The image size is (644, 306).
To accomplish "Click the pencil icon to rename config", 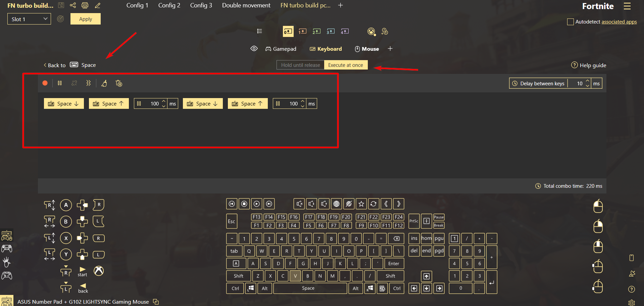I will click(x=98, y=5).
